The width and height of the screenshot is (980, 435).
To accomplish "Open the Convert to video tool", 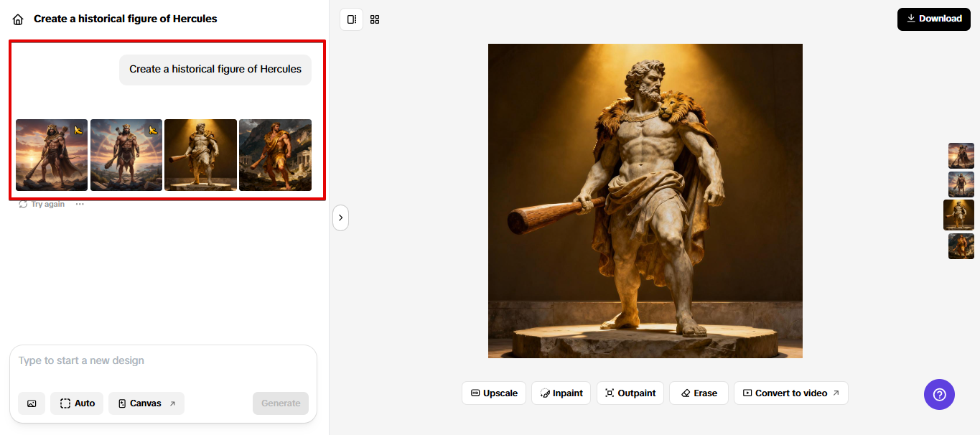I will [790, 393].
